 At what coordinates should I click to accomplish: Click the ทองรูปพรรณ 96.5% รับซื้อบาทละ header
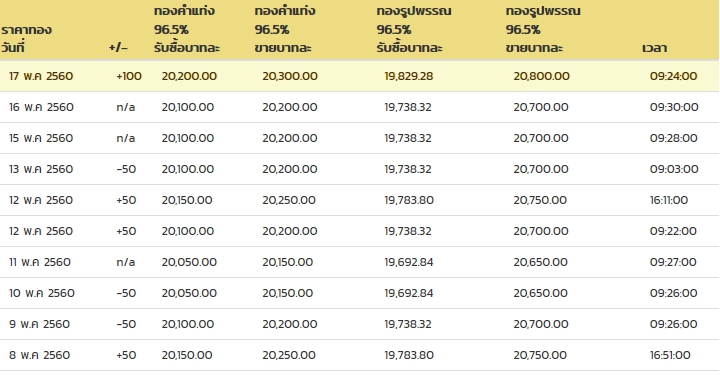[x=414, y=30]
